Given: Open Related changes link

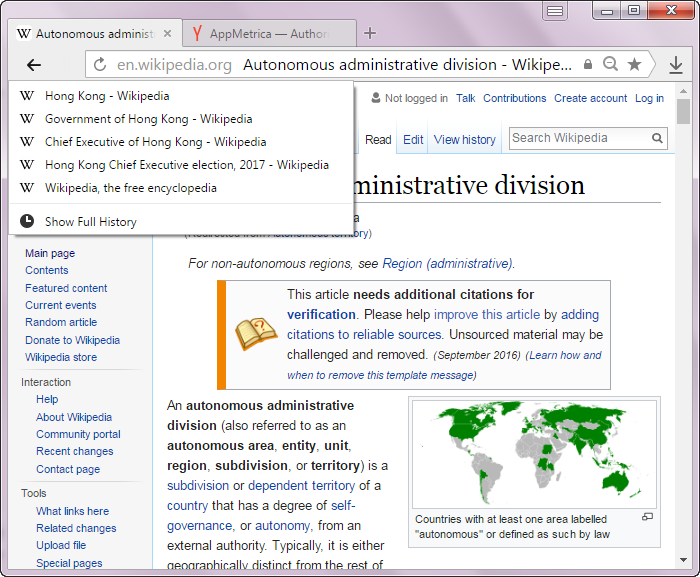Looking at the screenshot, I should click(x=76, y=528).
